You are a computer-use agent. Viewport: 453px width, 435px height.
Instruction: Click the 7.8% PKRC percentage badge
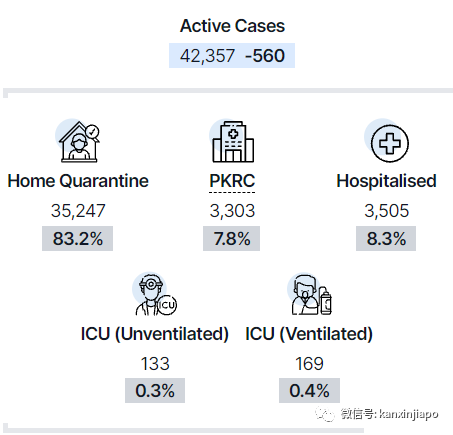[x=232, y=238]
